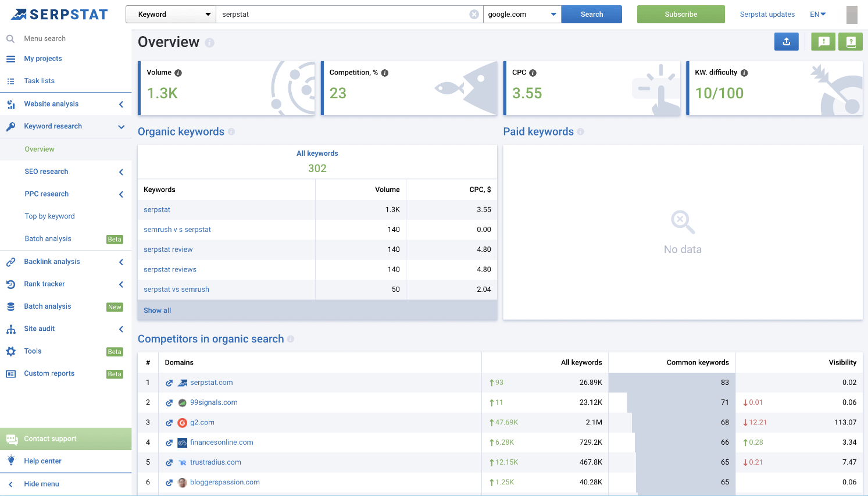Expand the Rank tracker menu chevron
This screenshot has width=868, height=496.
click(x=121, y=284)
